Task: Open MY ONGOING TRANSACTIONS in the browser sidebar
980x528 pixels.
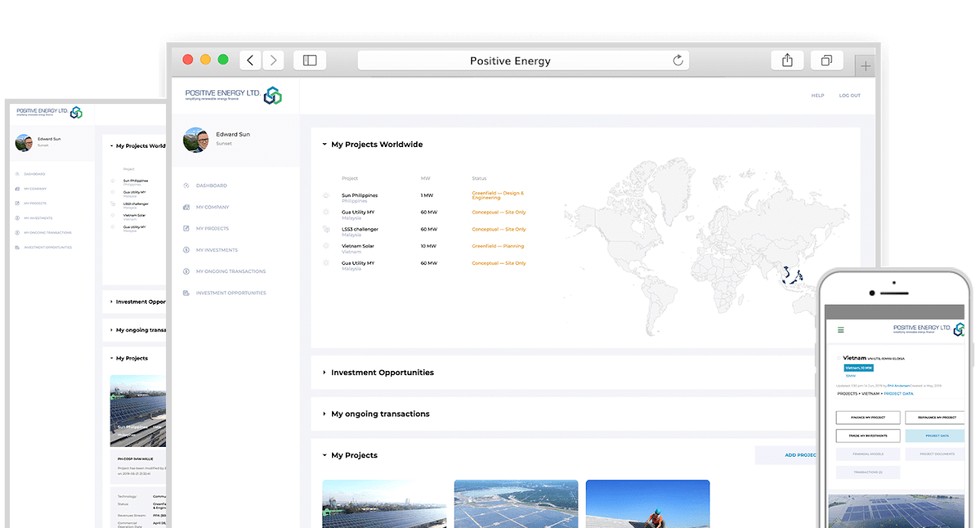Action: [231, 272]
